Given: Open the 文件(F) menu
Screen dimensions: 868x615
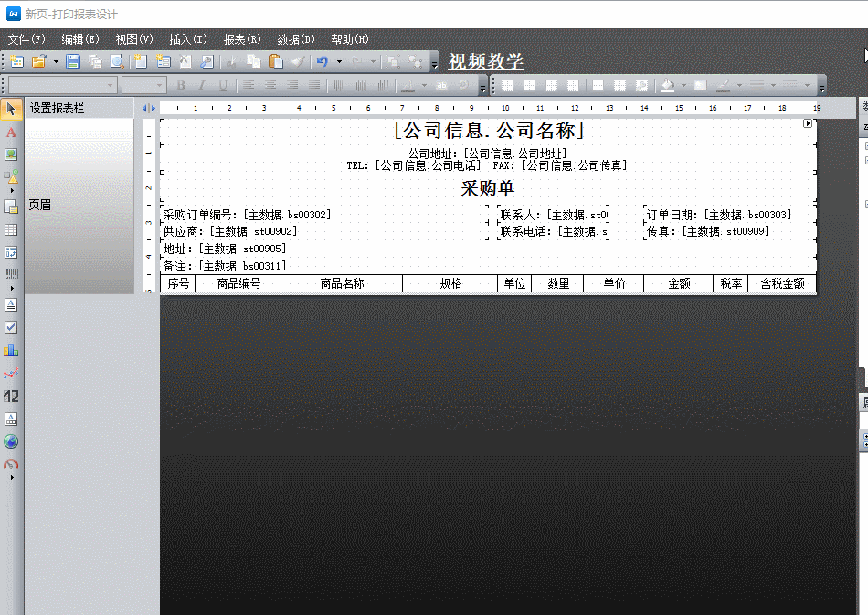Looking at the screenshot, I should [x=26, y=39].
